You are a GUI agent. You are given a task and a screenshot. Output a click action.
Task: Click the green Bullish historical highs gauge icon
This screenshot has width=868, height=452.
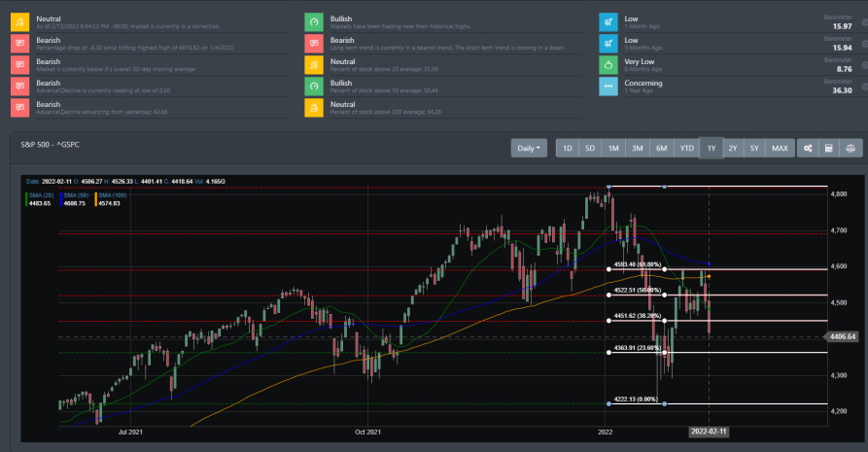tap(314, 20)
